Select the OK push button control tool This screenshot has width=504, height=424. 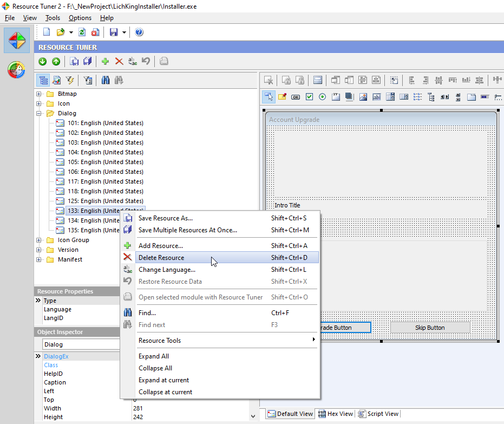(x=296, y=97)
